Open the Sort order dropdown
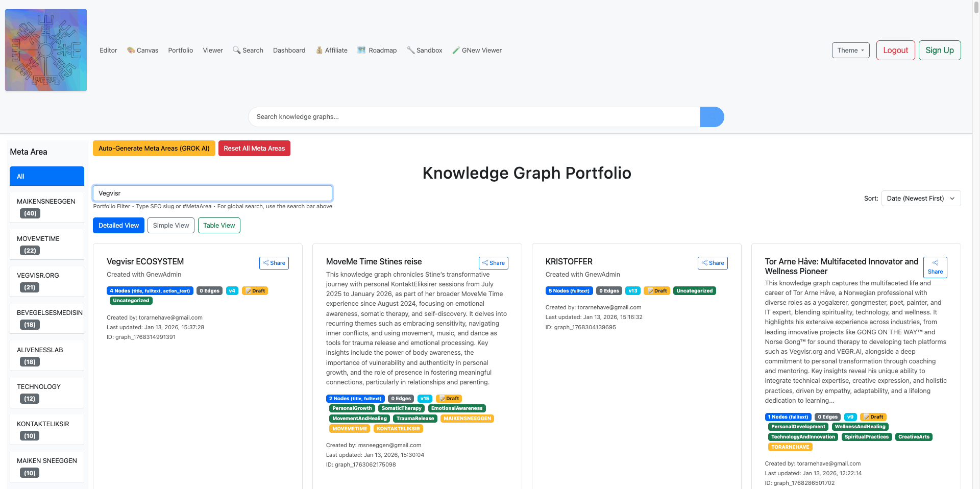 click(921, 199)
